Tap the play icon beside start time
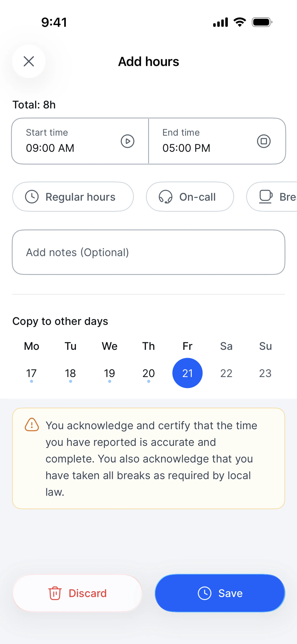This screenshot has width=297, height=644. click(x=127, y=141)
